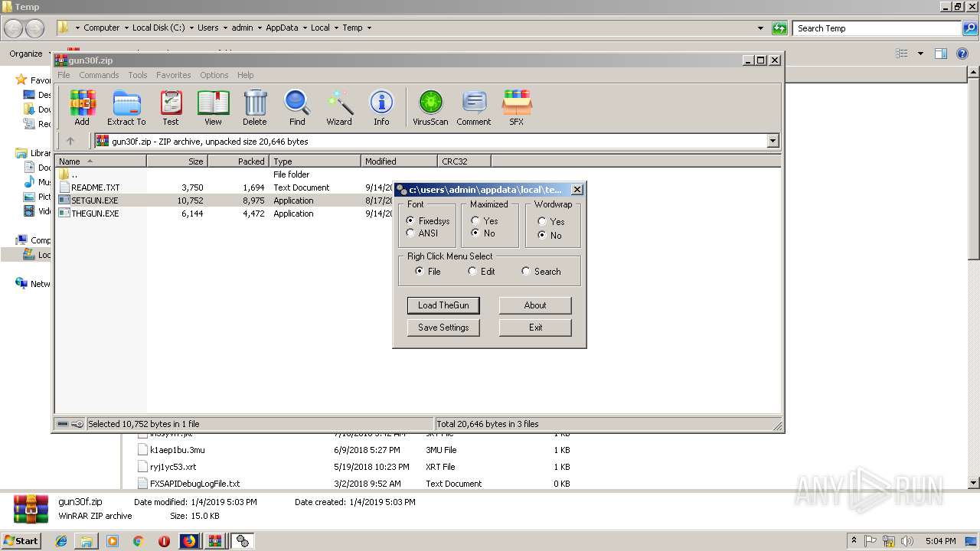The width and height of the screenshot is (980, 551).
Task: Set Maximized to Yes
Action: [x=475, y=221]
